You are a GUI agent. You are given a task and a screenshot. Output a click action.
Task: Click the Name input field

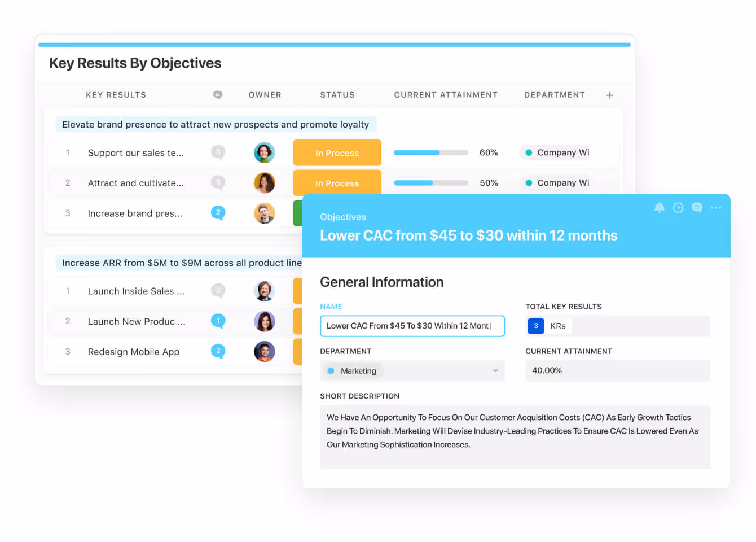coord(412,326)
